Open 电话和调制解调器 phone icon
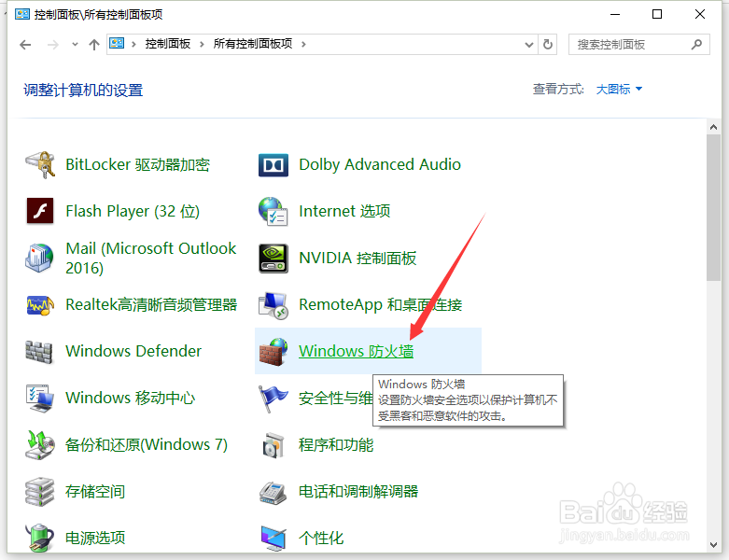The width and height of the screenshot is (729, 560). click(273, 492)
